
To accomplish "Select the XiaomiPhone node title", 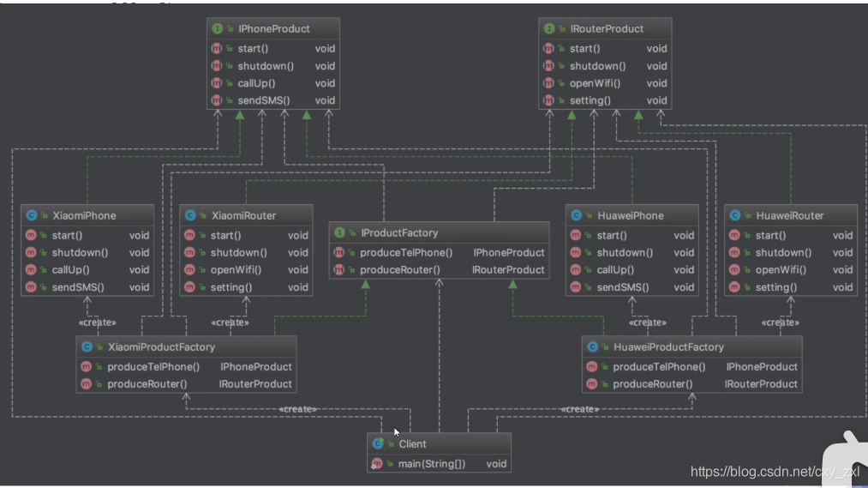I will [x=84, y=215].
